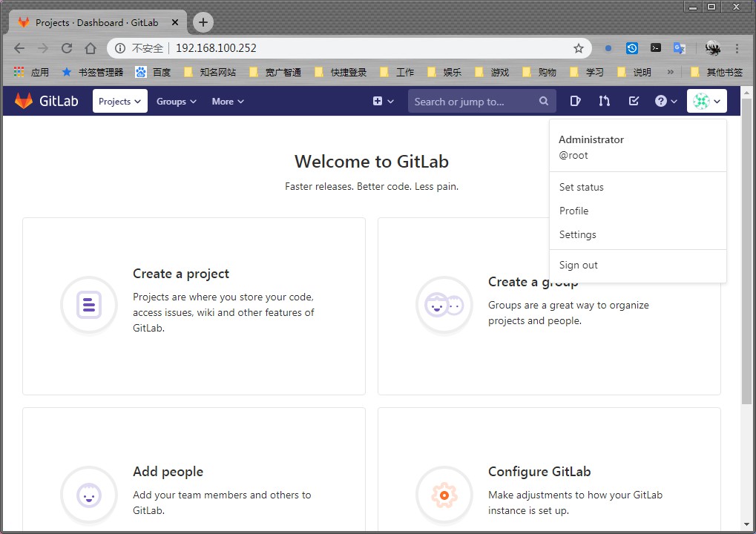Open the 应用 apps bookmark
This screenshot has width=756, height=534.
point(31,72)
